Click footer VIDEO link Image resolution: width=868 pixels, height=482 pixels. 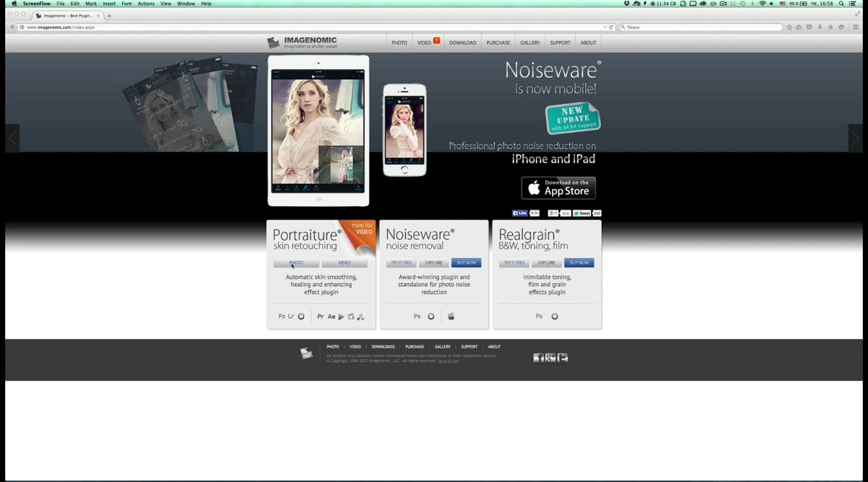pyautogui.click(x=355, y=347)
